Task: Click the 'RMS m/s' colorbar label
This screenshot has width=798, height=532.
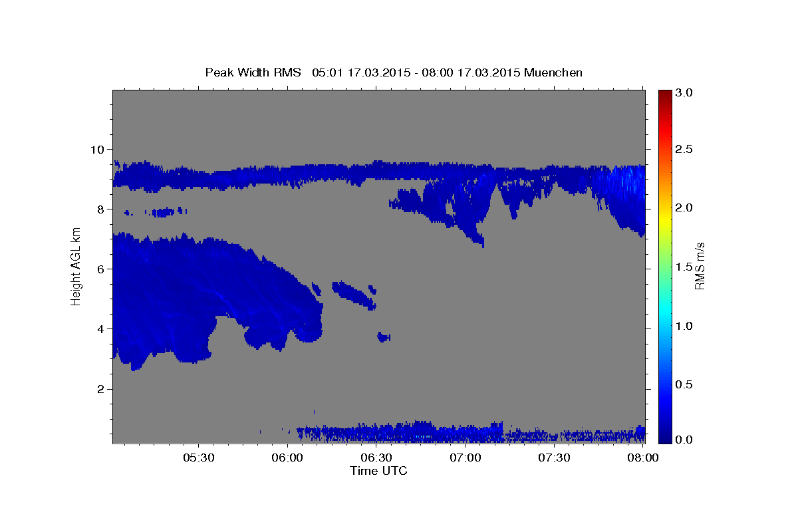Action: point(700,266)
